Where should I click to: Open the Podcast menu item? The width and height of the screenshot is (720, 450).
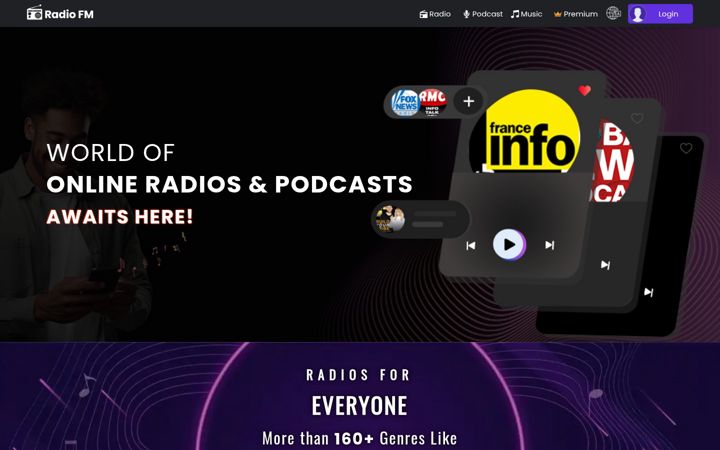[483, 14]
